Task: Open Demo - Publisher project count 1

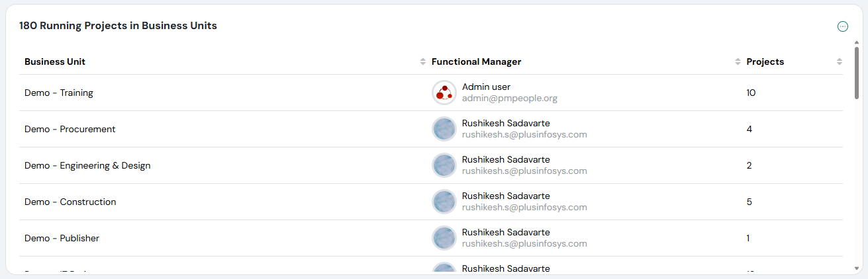Action: tap(748, 238)
